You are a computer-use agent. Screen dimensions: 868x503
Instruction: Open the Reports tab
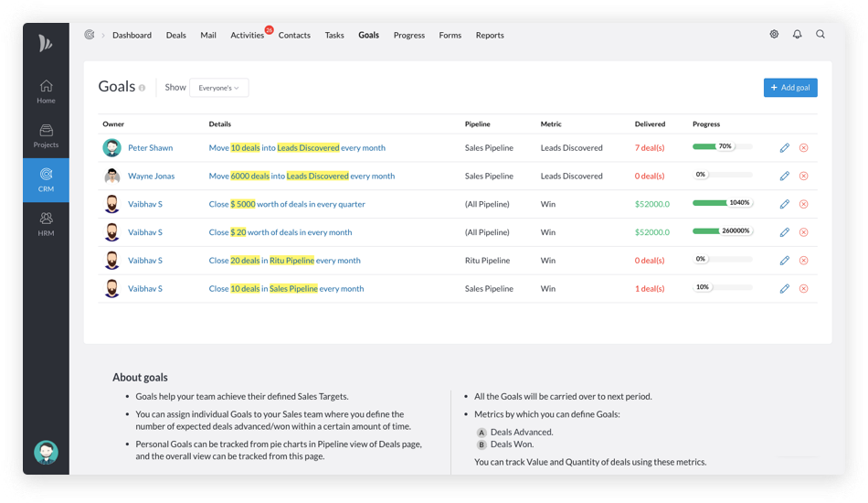(490, 35)
